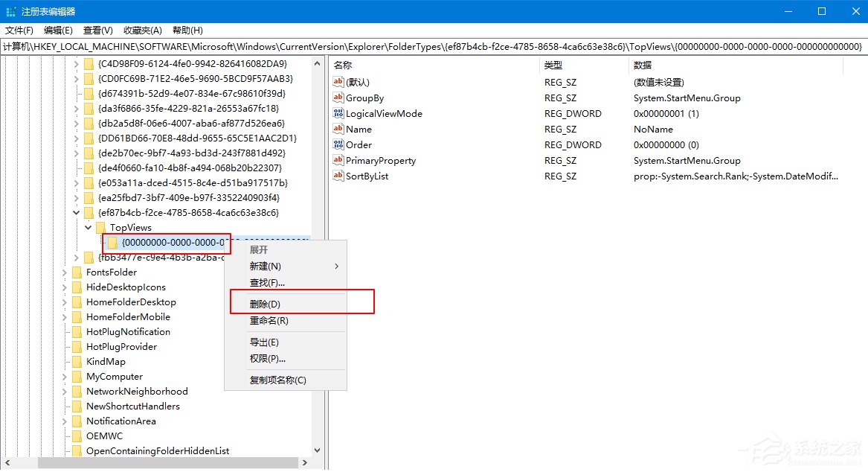Click the HideDesktopIcons folder icon
Image resolution: width=868 pixels, height=472 pixels.
click(79, 287)
